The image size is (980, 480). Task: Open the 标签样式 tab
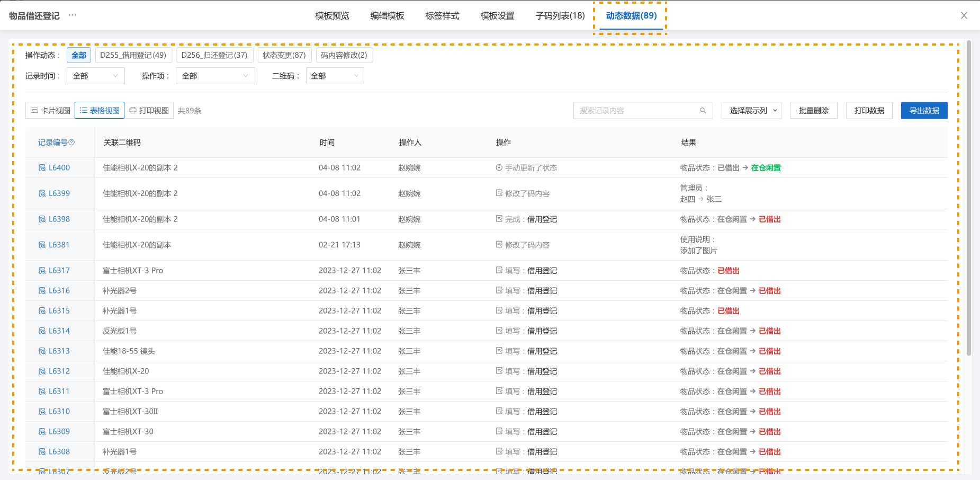442,15
